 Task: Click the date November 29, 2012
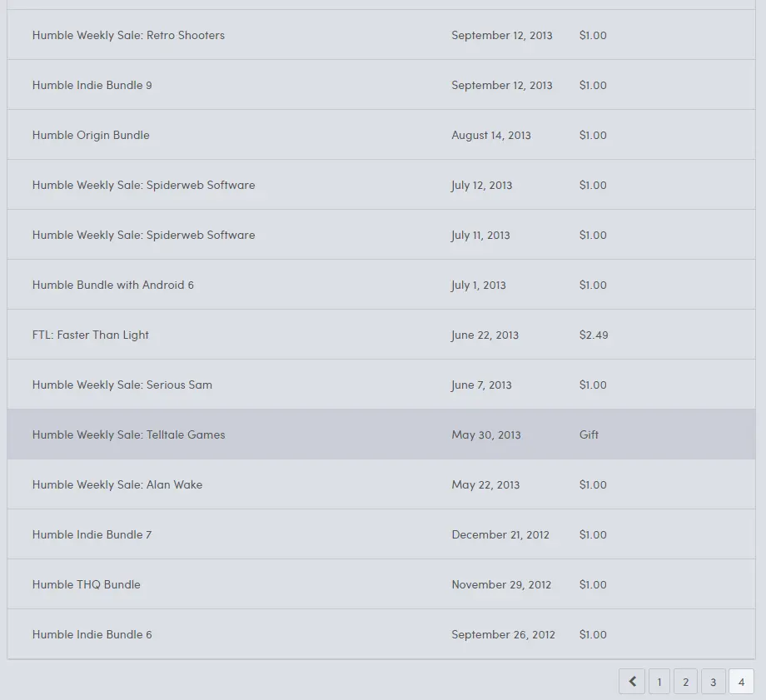pyautogui.click(x=501, y=584)
